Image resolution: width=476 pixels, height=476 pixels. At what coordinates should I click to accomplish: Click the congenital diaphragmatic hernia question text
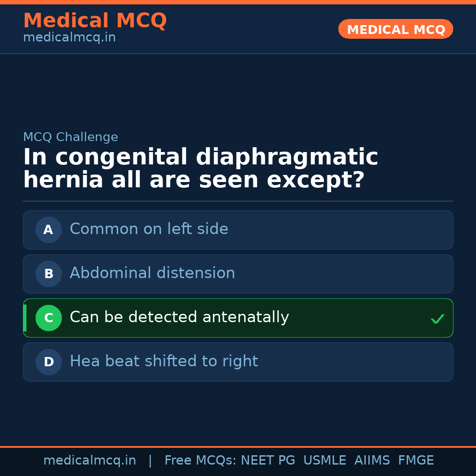click(x=201, y=169)
